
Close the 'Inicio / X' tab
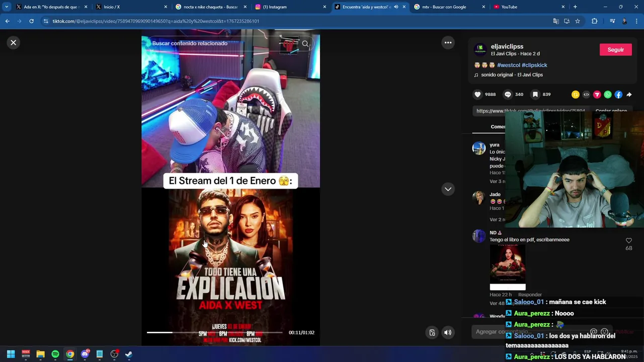tap(166, 7)
